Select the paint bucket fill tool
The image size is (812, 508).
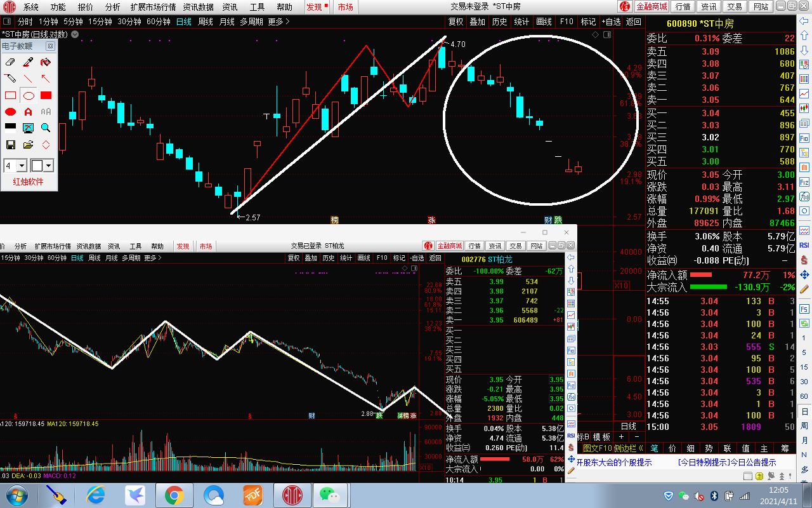pyautogui.click(x=46, y=62)
